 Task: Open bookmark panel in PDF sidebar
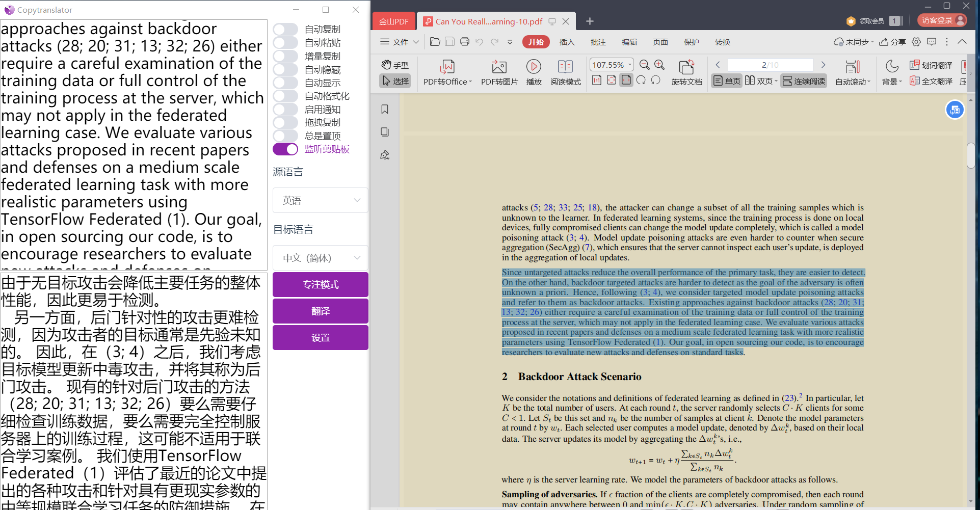385,109
